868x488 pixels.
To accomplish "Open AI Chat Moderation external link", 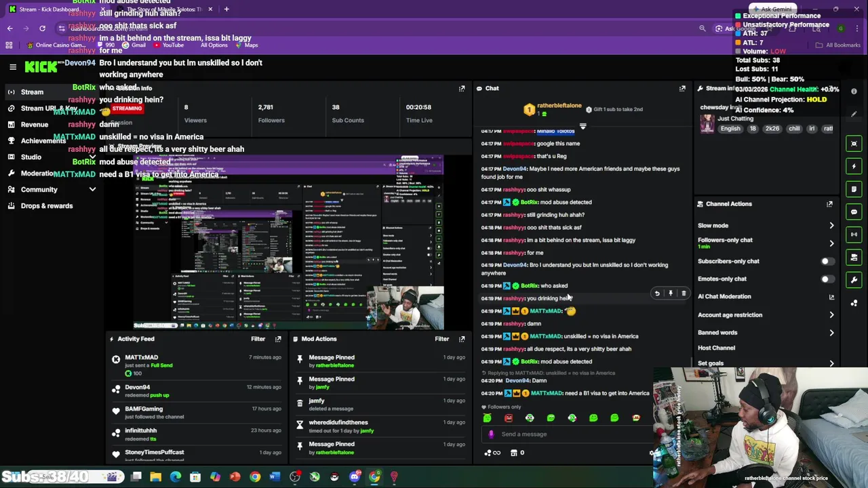I will click(831, 297).
